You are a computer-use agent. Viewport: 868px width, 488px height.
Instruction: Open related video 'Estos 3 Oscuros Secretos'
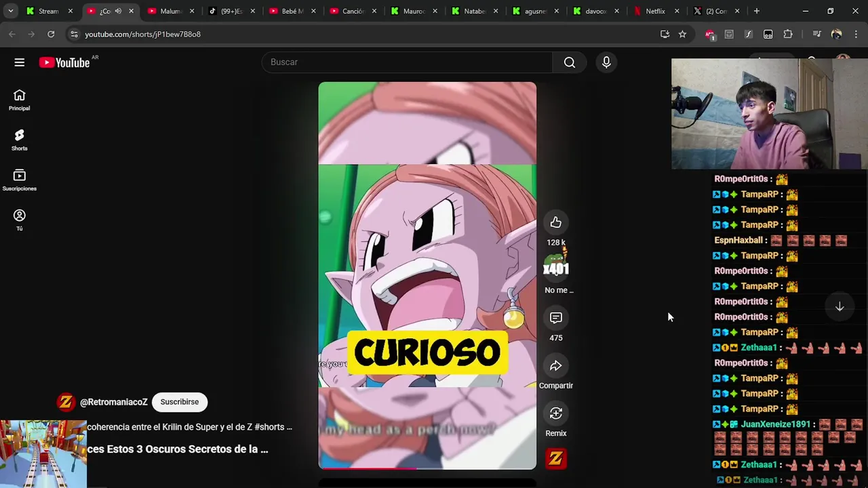tap(177, 449)
